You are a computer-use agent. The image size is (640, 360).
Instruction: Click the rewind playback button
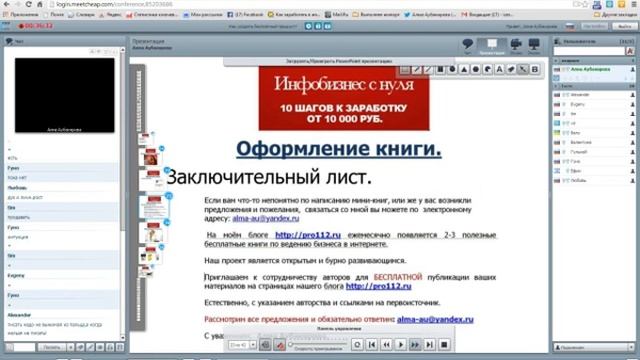pos(386,345)
